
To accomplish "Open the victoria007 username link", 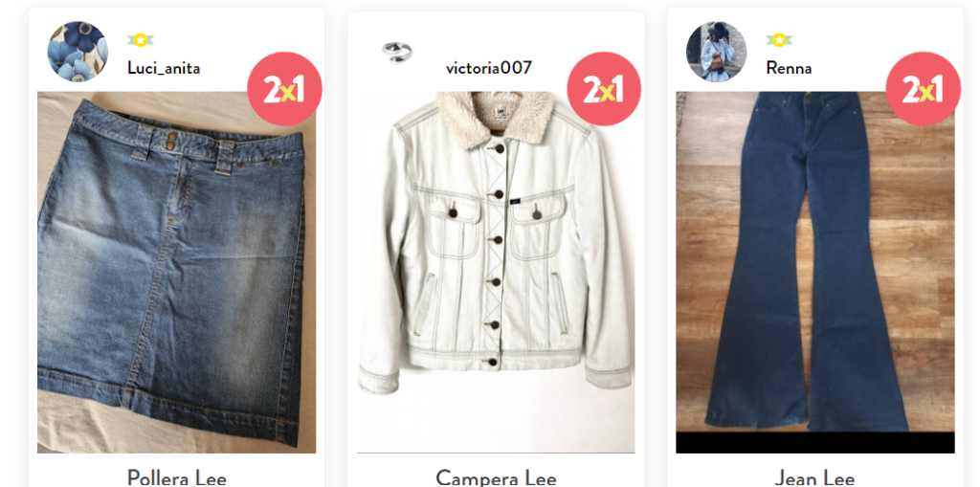I will [489, 68].
